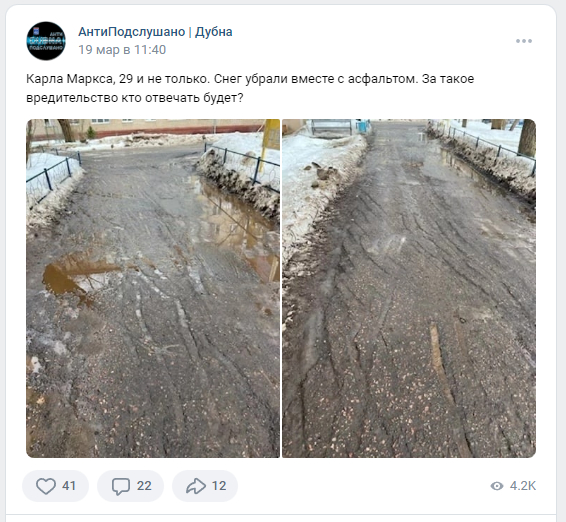Open the АнтиПодслушано | Дубна community link
The image size is (566, 522).
point(155,32)
